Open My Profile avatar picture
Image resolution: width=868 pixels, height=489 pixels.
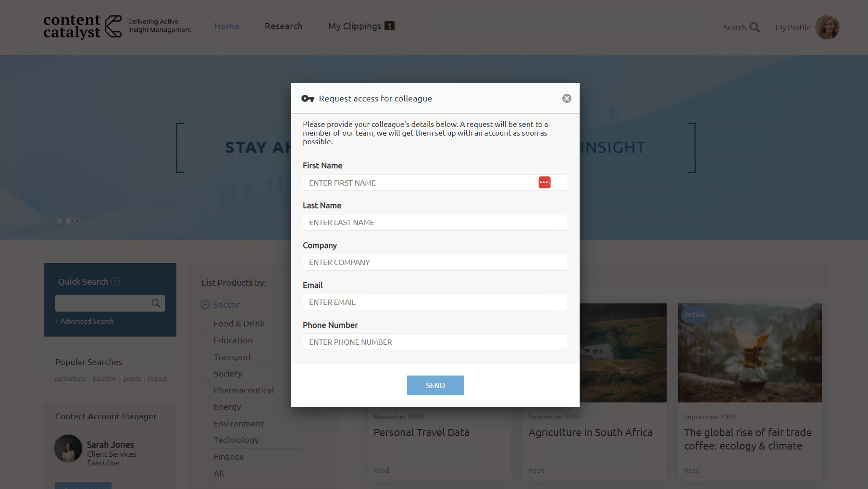[x=827, y=27]
